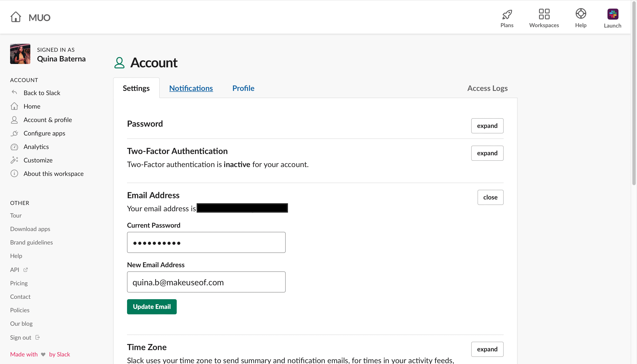The image size is (637, 364).
Task: Go home via the MUO house icon
Action: tap(16, 17)
